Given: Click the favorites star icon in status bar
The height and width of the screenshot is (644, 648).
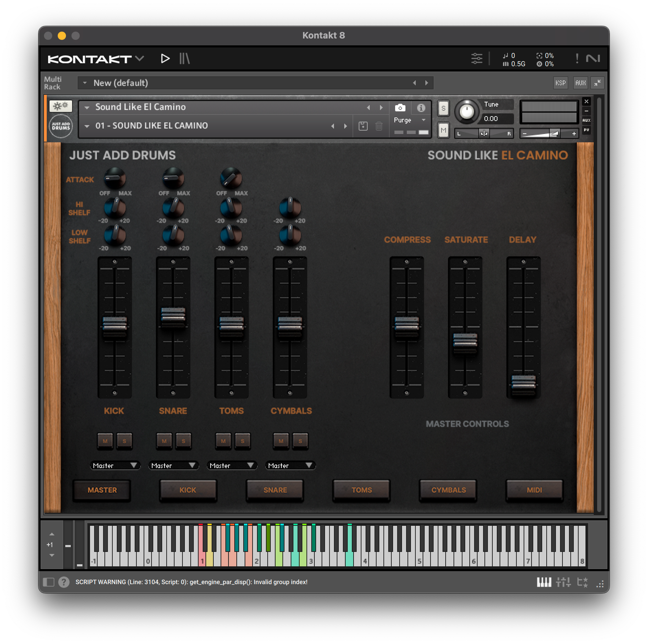Looking at the screenshot, I should [x=582, y=582].
